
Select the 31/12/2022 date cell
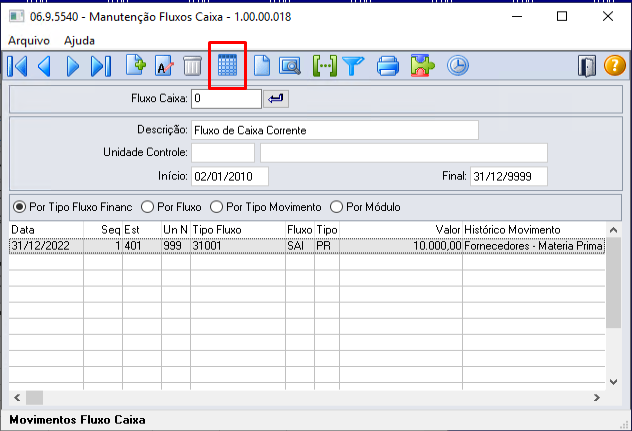pos(46,246)
